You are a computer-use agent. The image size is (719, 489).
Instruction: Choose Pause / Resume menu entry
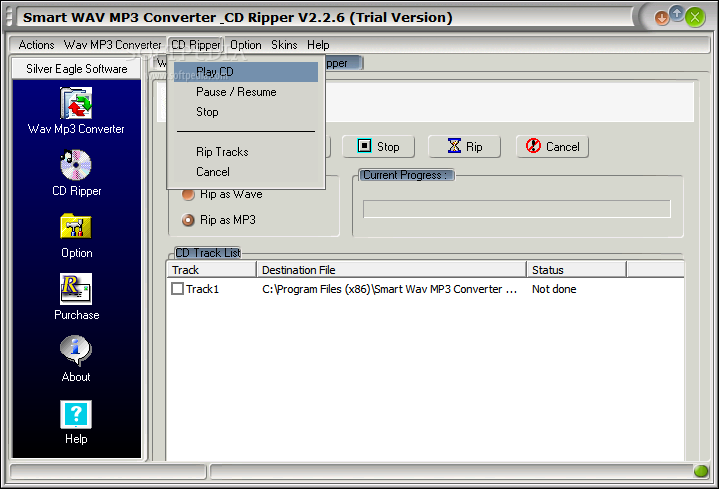246,92
